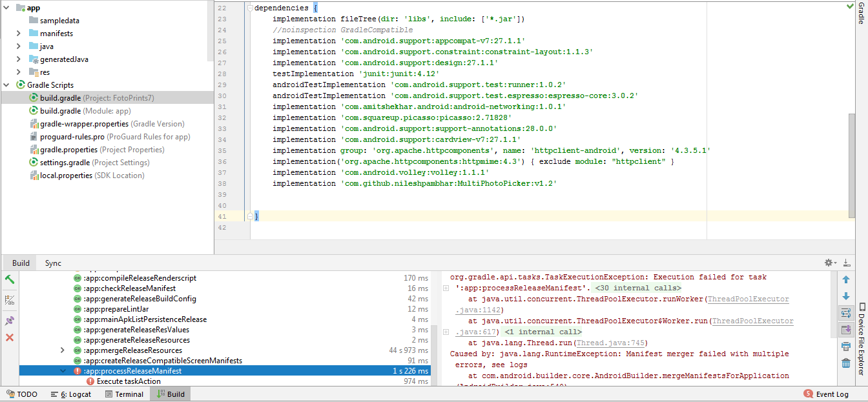This screenshot has height=402, width=868.
Task: Expand the java folder
Action: [19, 46]
